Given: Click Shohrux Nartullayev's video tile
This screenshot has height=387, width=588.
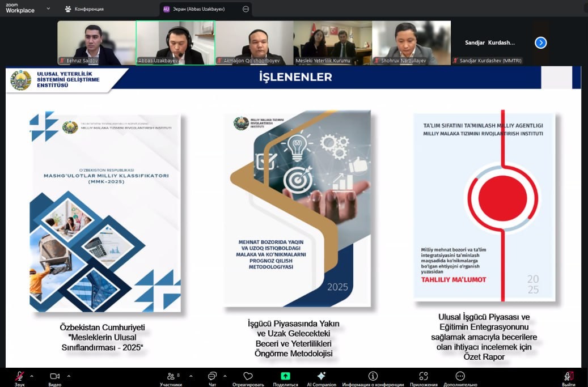Looking at the screenshot, I should click(x=411, y=43).
